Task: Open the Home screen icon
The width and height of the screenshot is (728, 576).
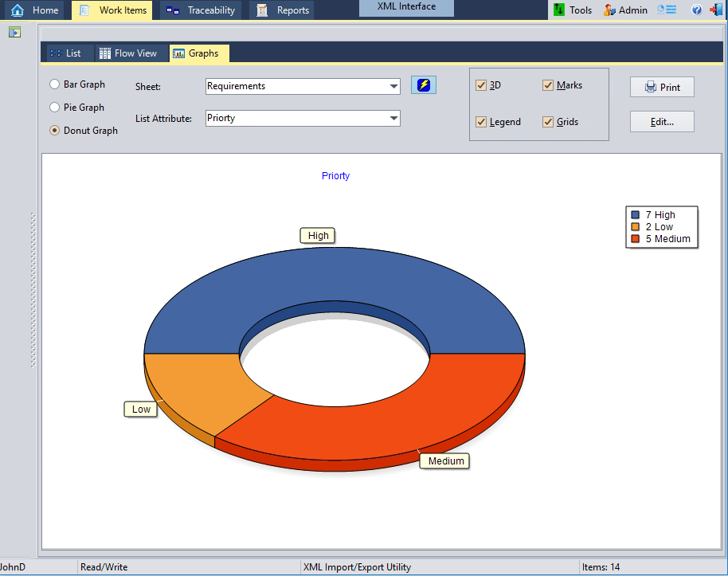Action: pyautogui.click(x=19, y=10)
